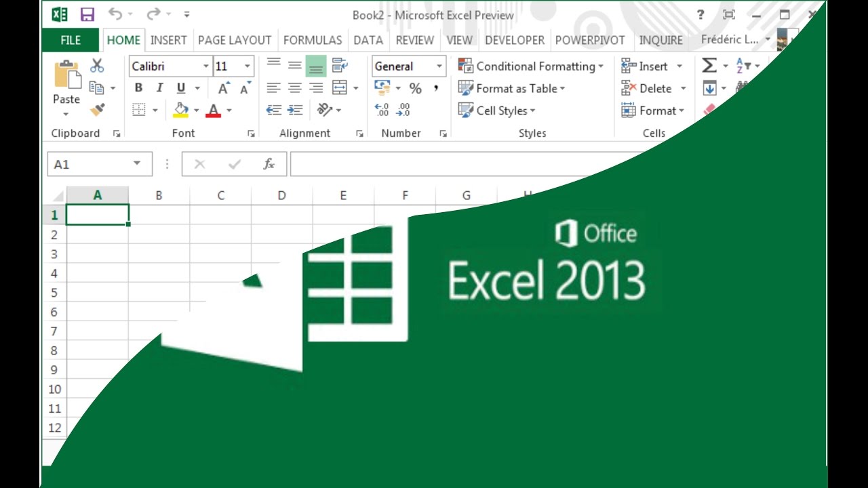Switch to the INSERT tab
This screenshot has height=488, width=868.
coord(168,40)
